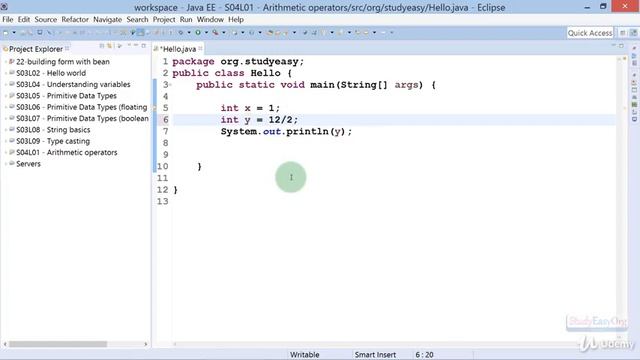Click the New file toolbar icon
The image size is (640, 360).
(6, 33)
